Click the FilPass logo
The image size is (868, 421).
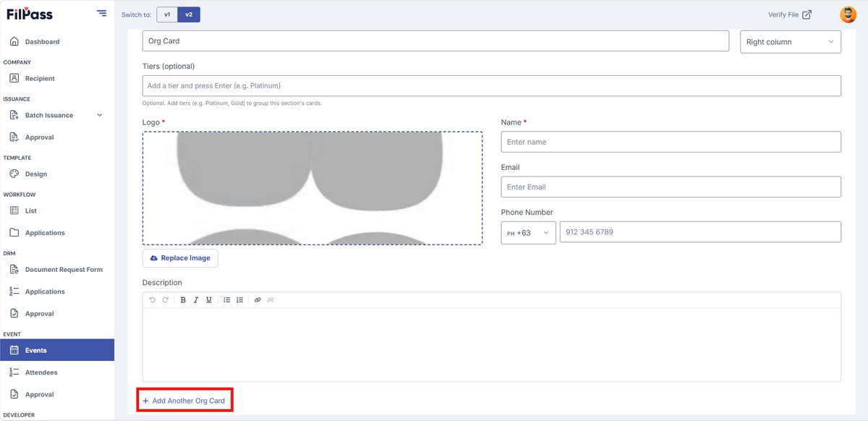pos(30,14)
